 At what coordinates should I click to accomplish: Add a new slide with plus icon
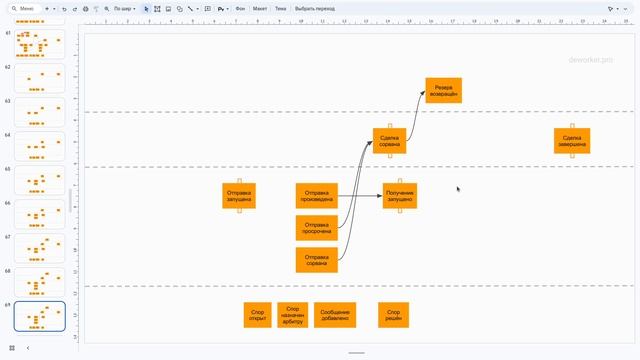47,9
